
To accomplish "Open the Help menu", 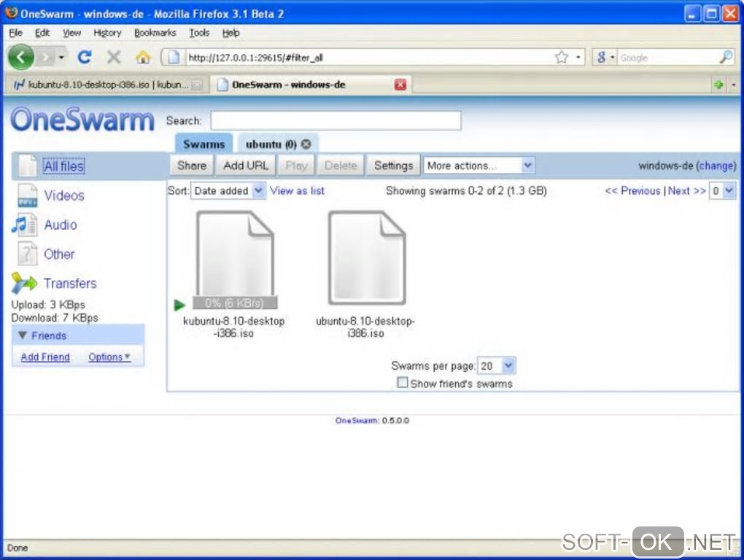I will click(x=230, y=33).
